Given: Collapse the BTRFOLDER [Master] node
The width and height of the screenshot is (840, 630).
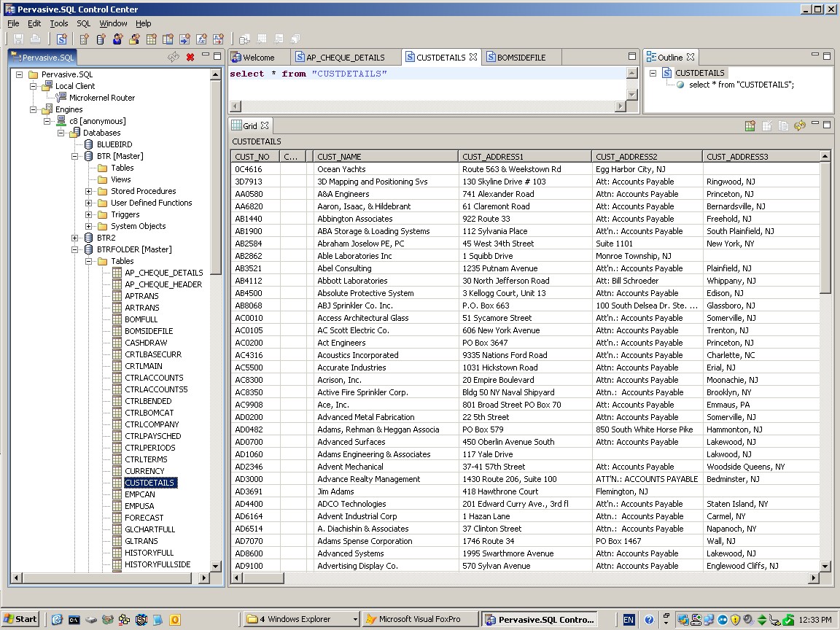Looking at the screenshot, I should point(75,249).
